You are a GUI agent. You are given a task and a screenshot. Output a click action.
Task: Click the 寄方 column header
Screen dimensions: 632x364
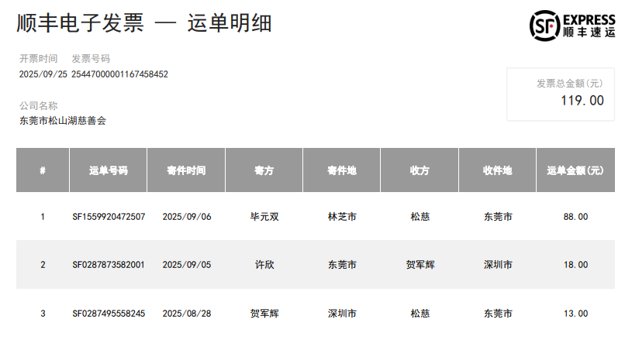(264, 170)
